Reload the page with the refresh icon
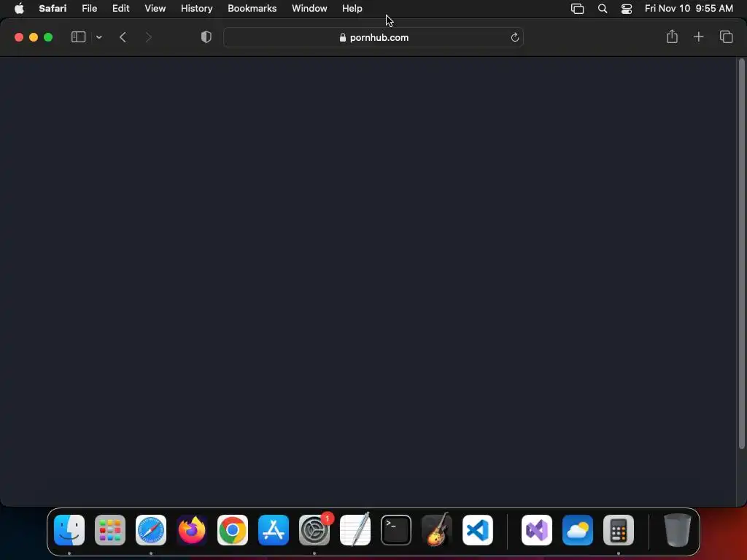747x560 pixels. click(514, 38)
